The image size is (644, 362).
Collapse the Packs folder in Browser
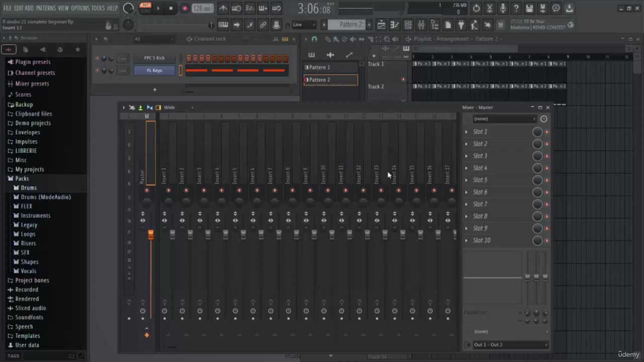[x=22, y=178]
